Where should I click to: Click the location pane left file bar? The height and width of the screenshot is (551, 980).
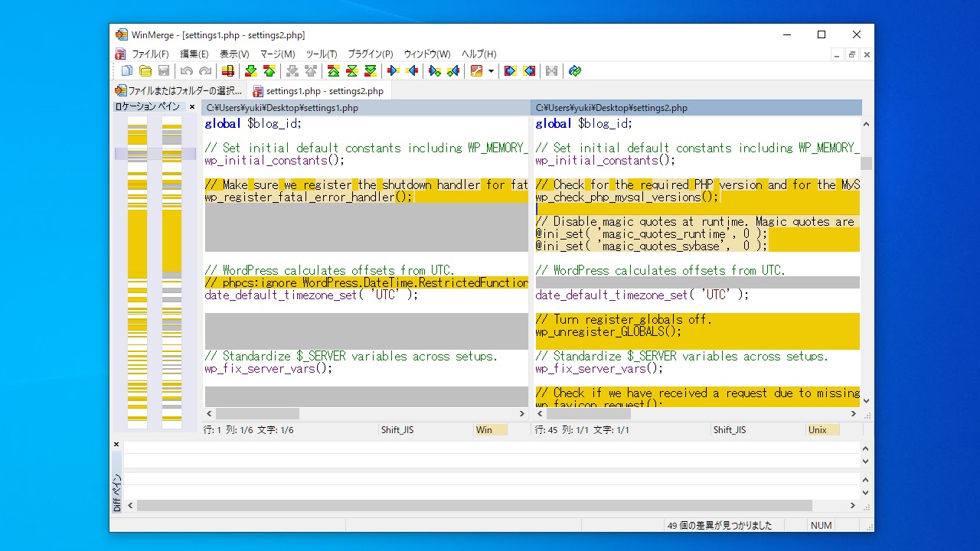pyautogui.click(x=137, y=273)
